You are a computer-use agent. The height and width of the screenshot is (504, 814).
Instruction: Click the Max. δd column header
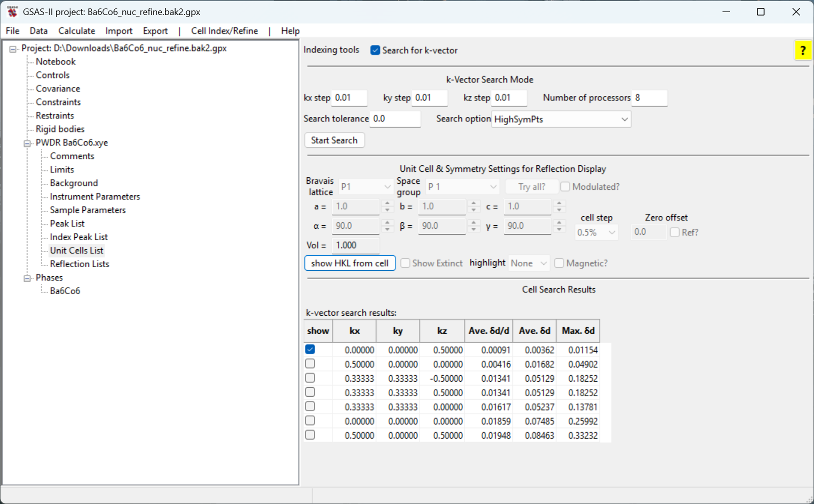click(578, 331)
